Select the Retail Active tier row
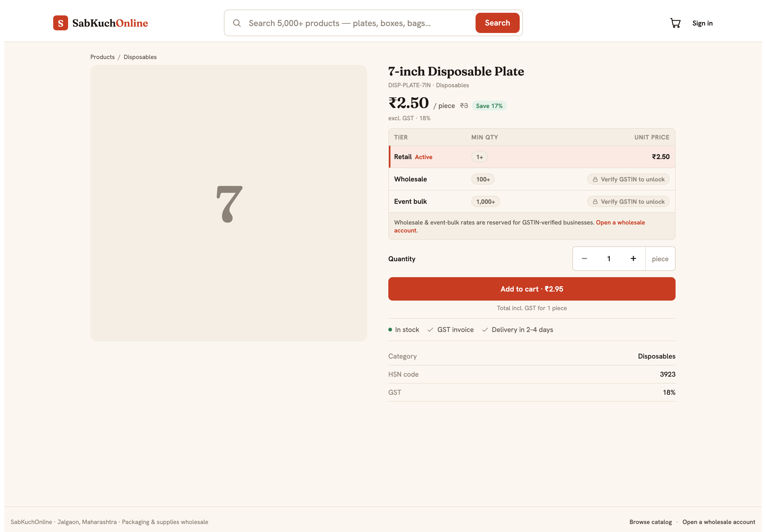Viewport: 766px width, 532px height. click(x=532, y=157)
